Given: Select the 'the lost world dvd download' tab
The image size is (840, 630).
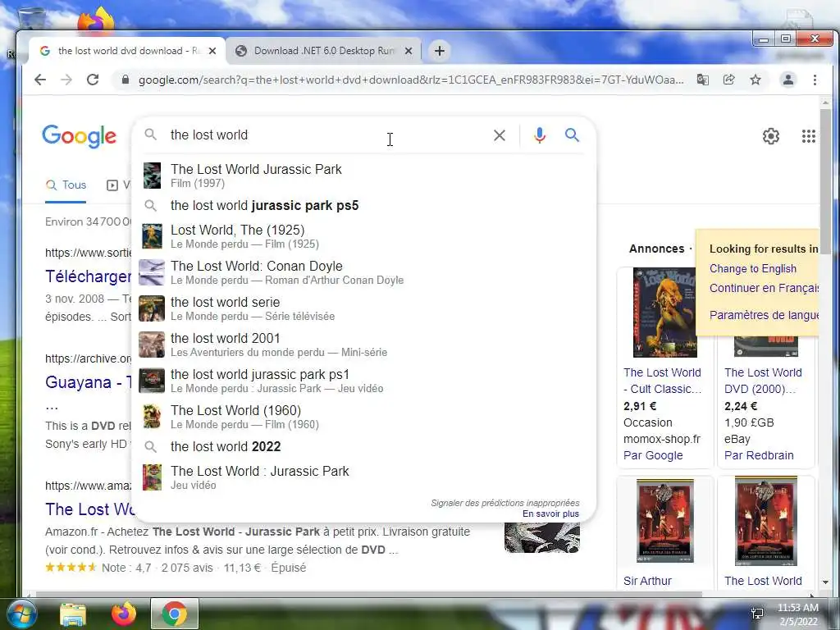Looking at the screenshot, I should (127, 51).
